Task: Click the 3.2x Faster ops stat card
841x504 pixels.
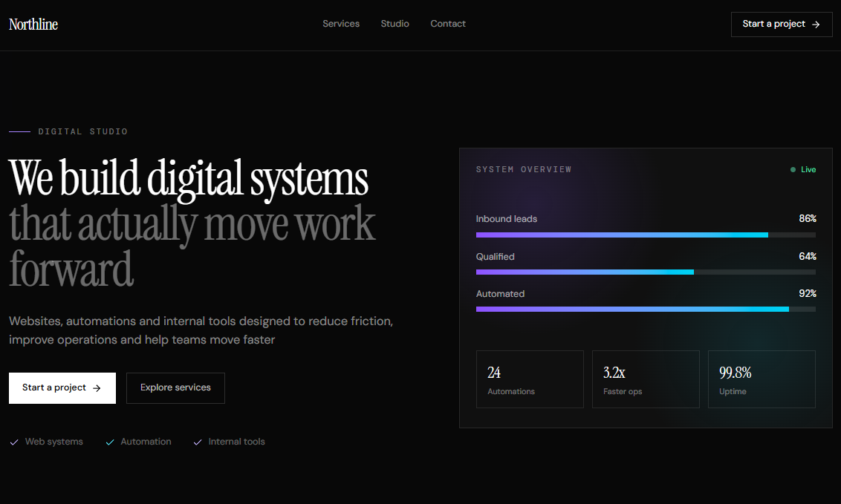Action: [646, 379]
